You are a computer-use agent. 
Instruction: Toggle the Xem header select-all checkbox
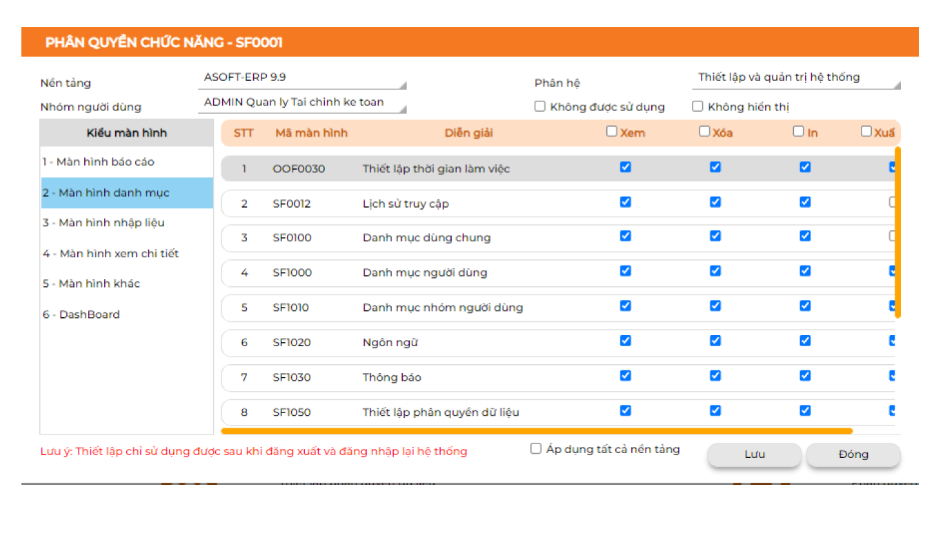(612, 131)
